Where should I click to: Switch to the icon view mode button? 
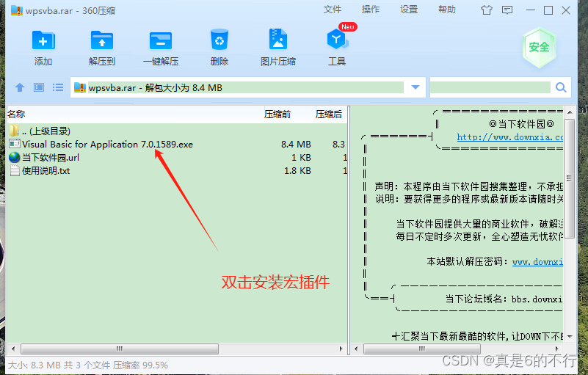[39, 87]
